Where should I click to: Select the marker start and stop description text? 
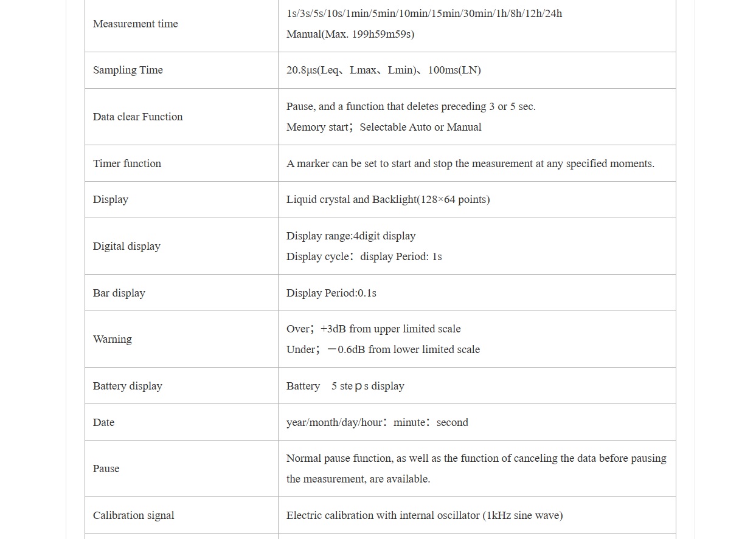pyautogui.click(x=470, y=163)
